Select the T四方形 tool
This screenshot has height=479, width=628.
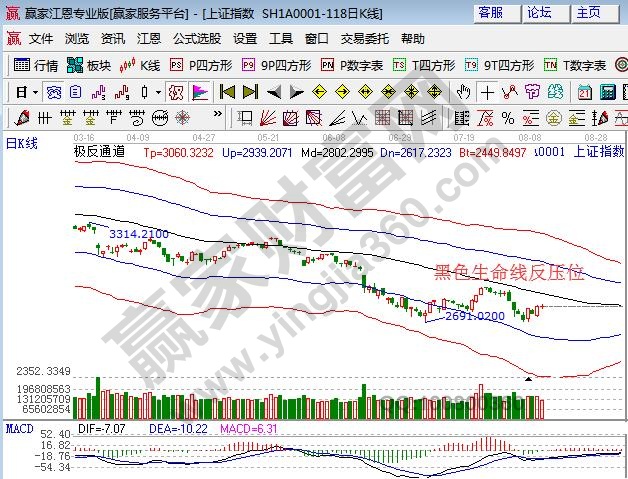[x=424, y=66]
